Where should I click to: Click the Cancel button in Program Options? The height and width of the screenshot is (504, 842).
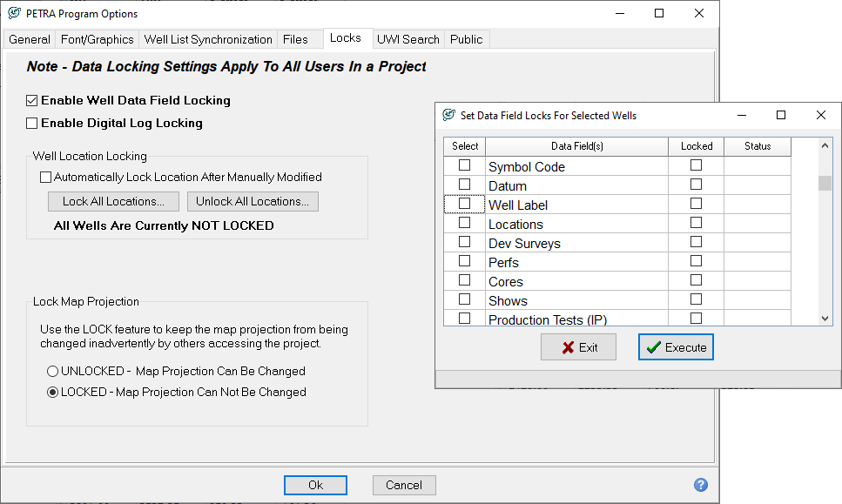(404, 485)
